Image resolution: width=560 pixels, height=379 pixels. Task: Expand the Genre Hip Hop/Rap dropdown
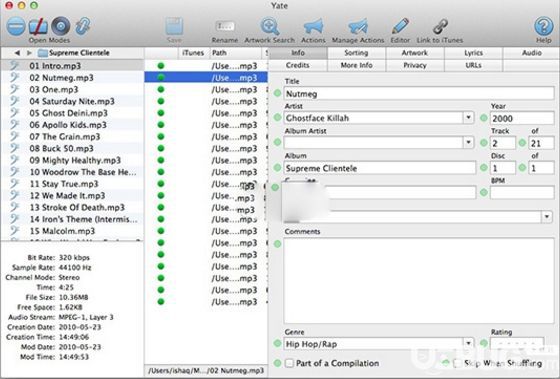(x=468, y=344)
